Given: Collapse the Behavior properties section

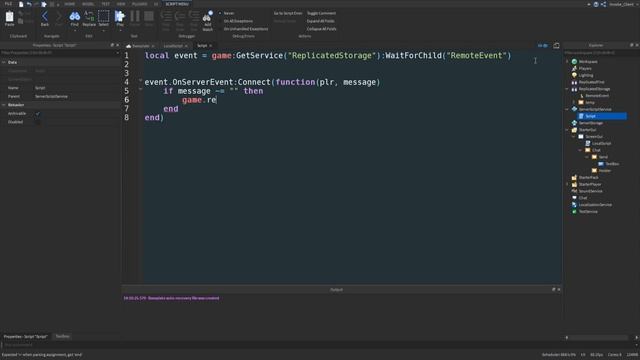Looking at the screenshot, I should click(4, 105).
